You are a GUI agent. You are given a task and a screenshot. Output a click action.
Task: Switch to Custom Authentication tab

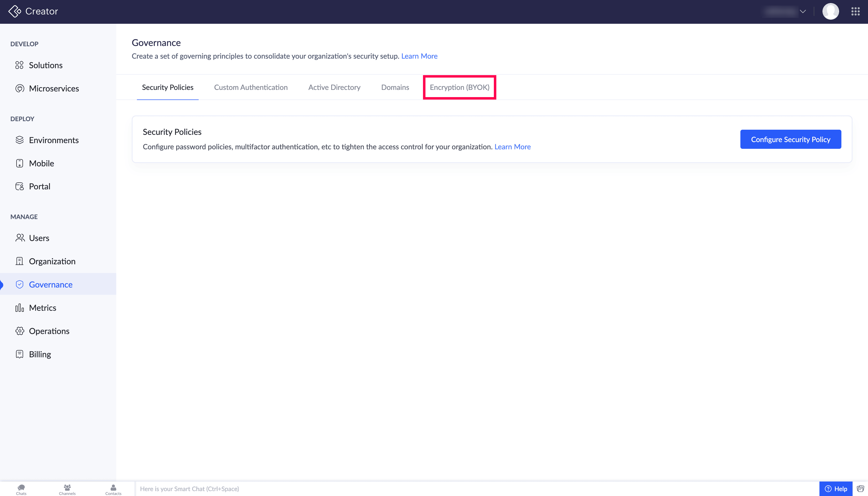tap(251, 87)
